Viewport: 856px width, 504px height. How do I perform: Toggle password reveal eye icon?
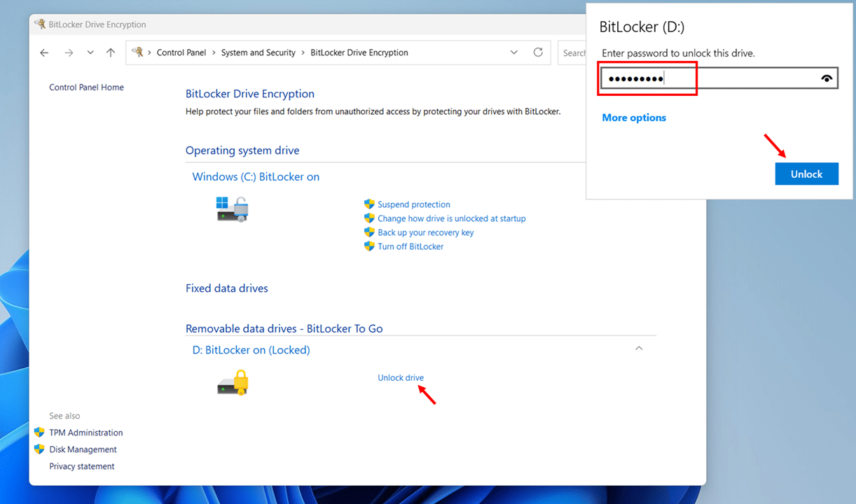(827, 79)
